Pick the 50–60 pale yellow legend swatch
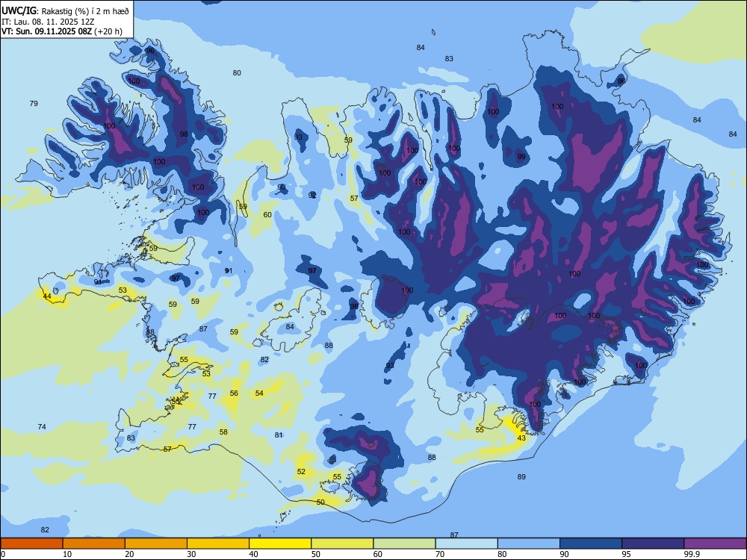 point(342,544)
